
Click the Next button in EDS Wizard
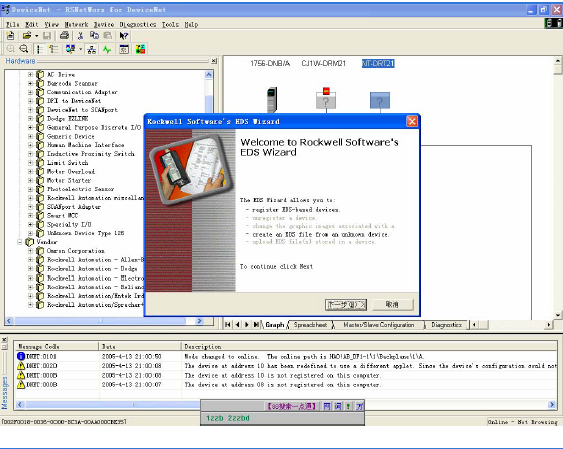coord(346,305)
